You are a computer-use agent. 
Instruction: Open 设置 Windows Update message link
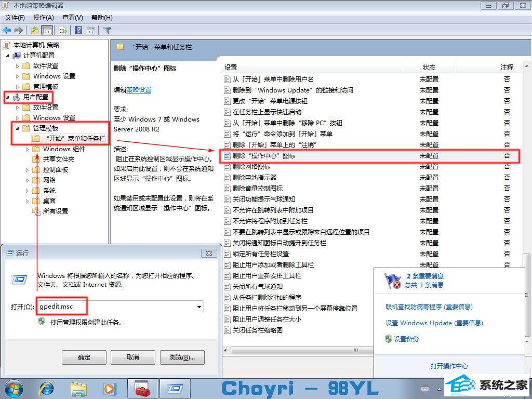[x=434, y=323]
